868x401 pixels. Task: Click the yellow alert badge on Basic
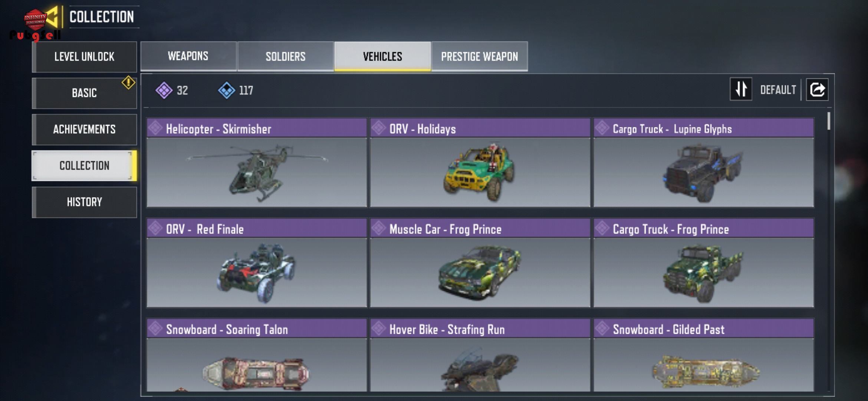pos(128,82)
